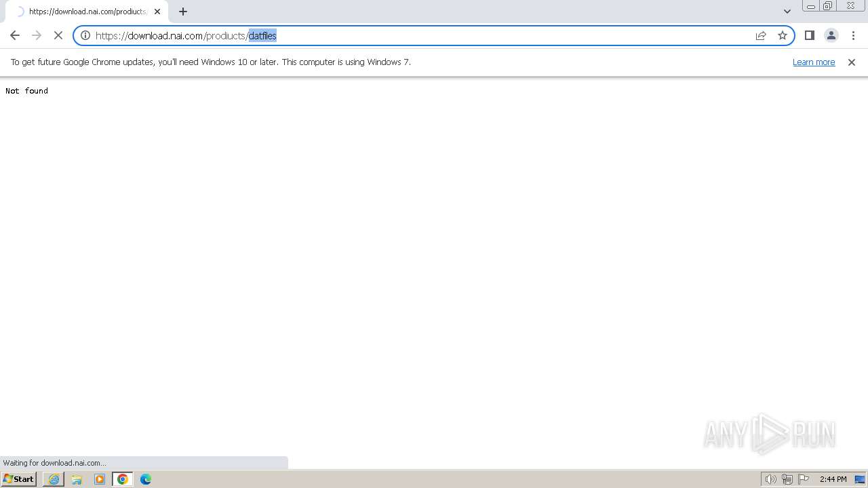Screen dimensions: 868x488
Task: Dismiss the Chrome update notification bar
Action: 852,62
